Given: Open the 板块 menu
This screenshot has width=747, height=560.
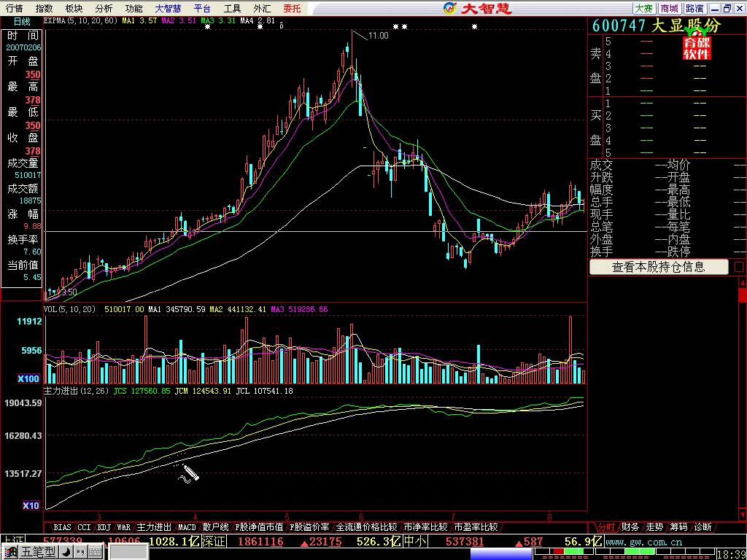Looking at the screenshot, I should [74, 8].
